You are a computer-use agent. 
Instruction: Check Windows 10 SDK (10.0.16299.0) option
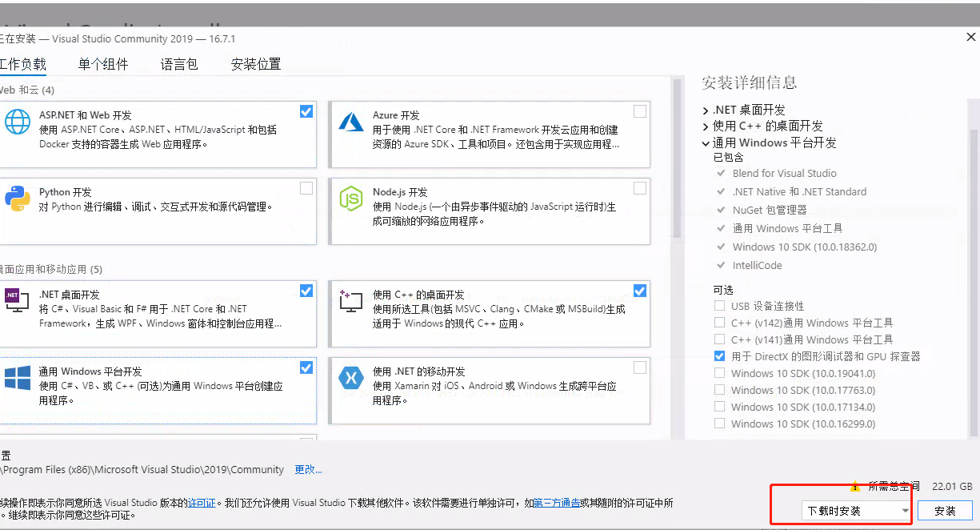click(x=719, y=424)
